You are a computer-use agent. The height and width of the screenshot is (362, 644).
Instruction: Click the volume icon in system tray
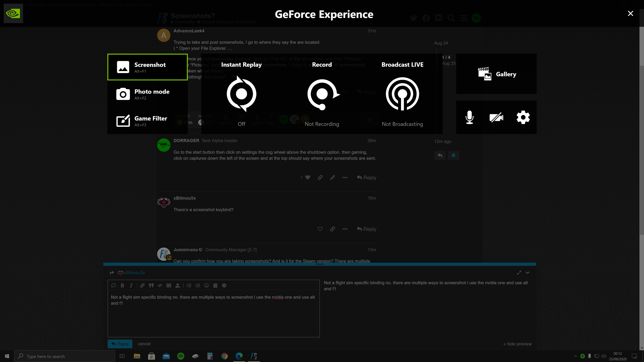[604, 356]
